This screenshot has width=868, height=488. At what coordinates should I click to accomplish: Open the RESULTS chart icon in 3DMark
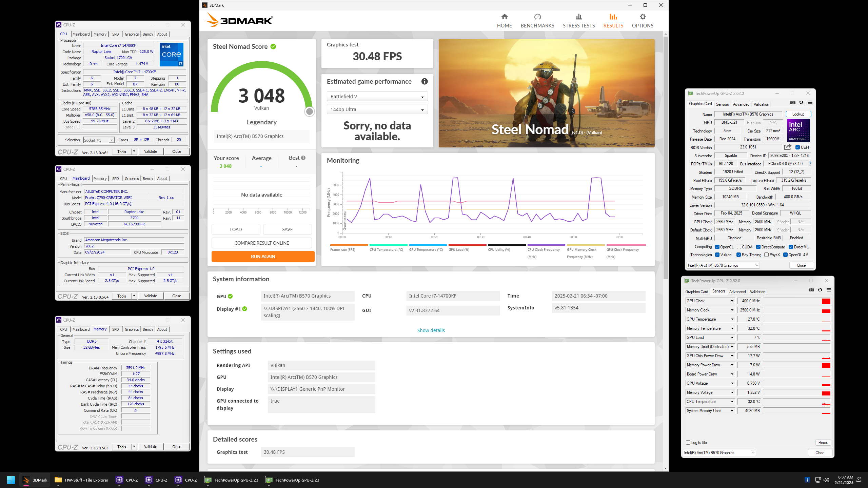[613, 17]
